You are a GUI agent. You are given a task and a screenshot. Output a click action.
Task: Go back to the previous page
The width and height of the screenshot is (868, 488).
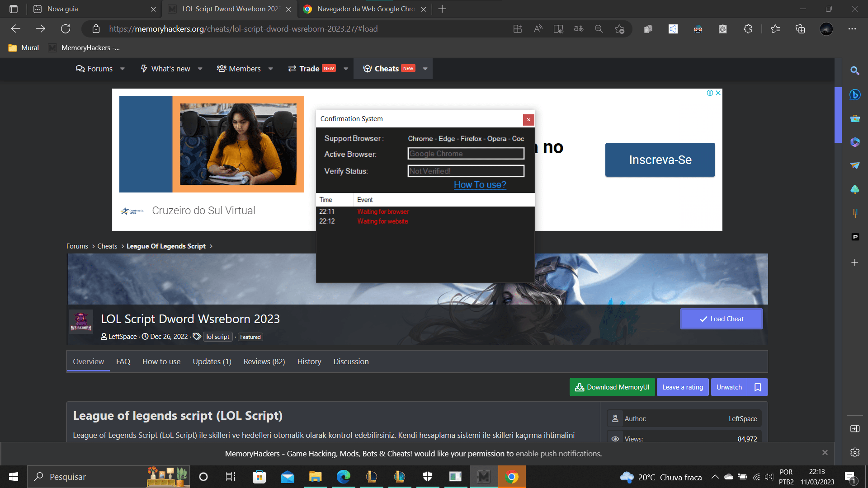[16, 29]
